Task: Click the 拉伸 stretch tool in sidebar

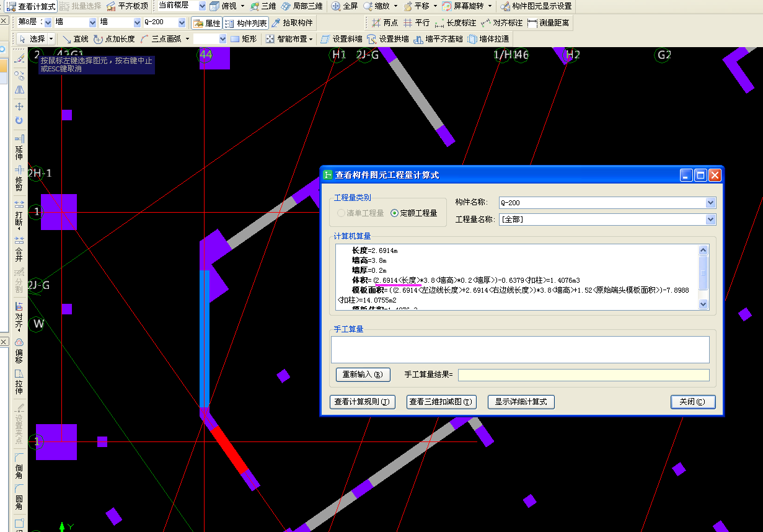Action: (x=19, y=382)
